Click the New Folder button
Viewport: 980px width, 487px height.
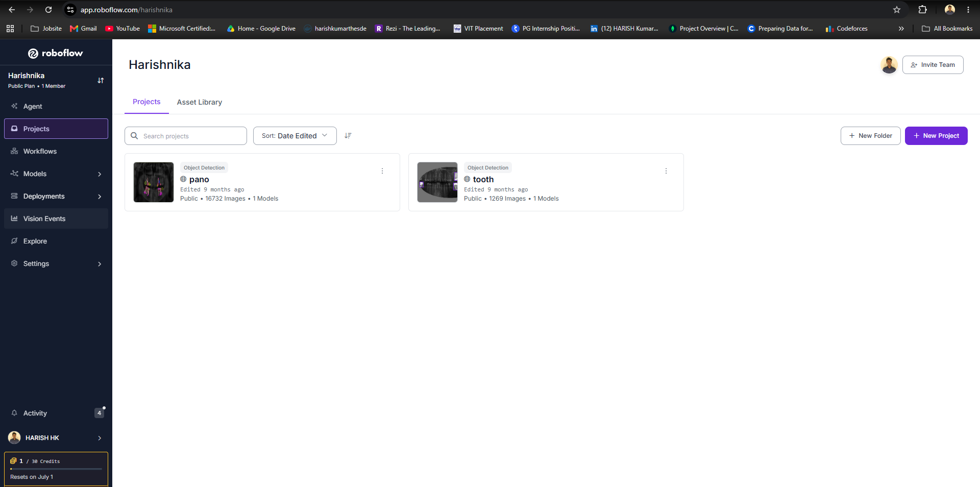click(x=870, y=136)
